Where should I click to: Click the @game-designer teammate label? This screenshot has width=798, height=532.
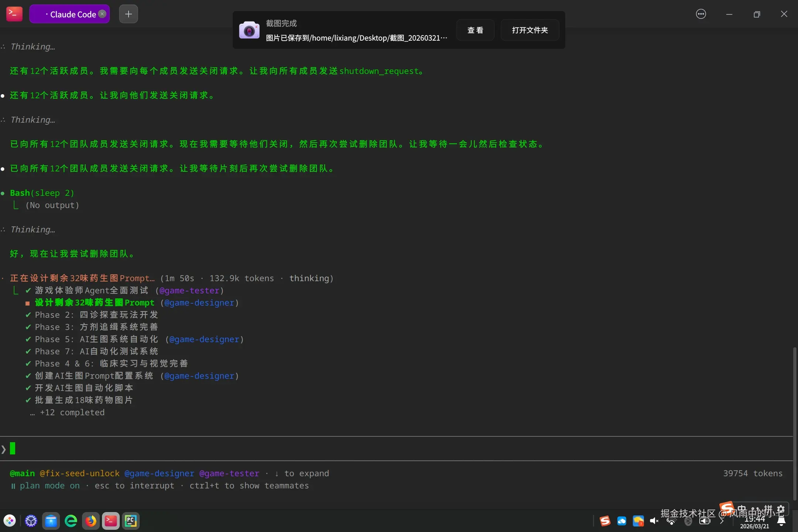159,473
